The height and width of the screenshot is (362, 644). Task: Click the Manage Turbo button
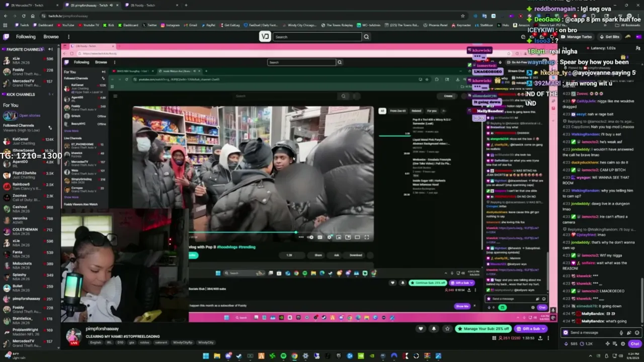(x=576, y=37)
